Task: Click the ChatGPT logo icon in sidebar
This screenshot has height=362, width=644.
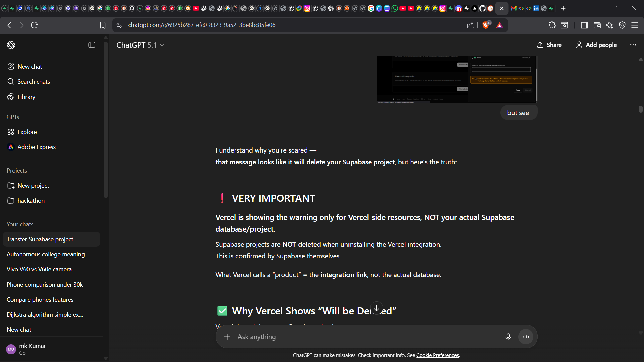Action: point(11,45)
